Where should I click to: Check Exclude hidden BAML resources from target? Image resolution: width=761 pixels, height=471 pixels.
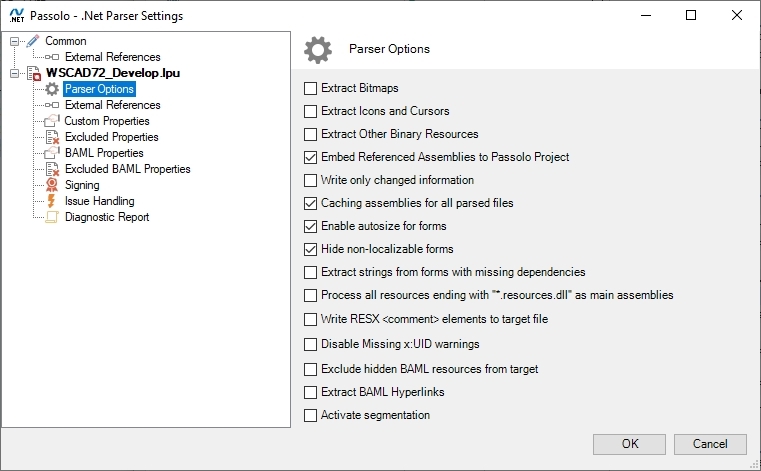310,369
